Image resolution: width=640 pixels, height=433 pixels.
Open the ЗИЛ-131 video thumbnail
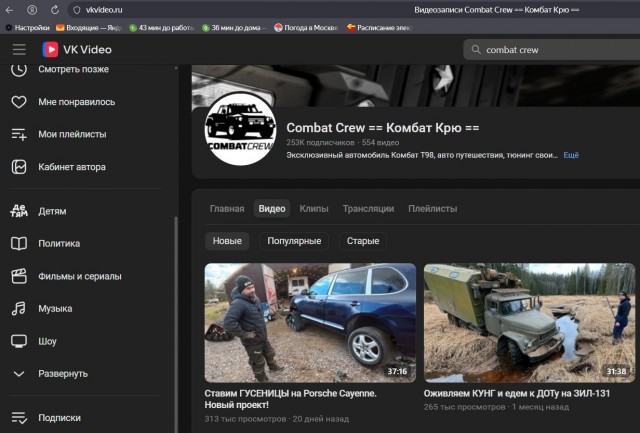click(529, 323)
